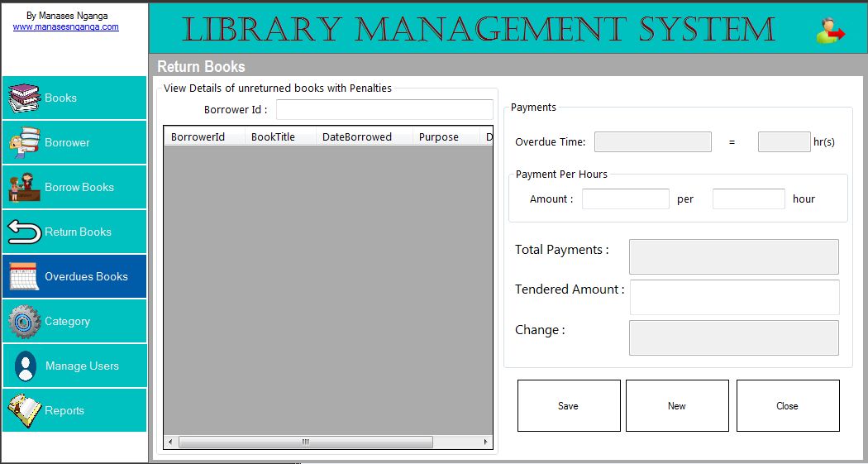Click the Total Payments field
This screenshot has width=868, height=464.
[734, 256]
